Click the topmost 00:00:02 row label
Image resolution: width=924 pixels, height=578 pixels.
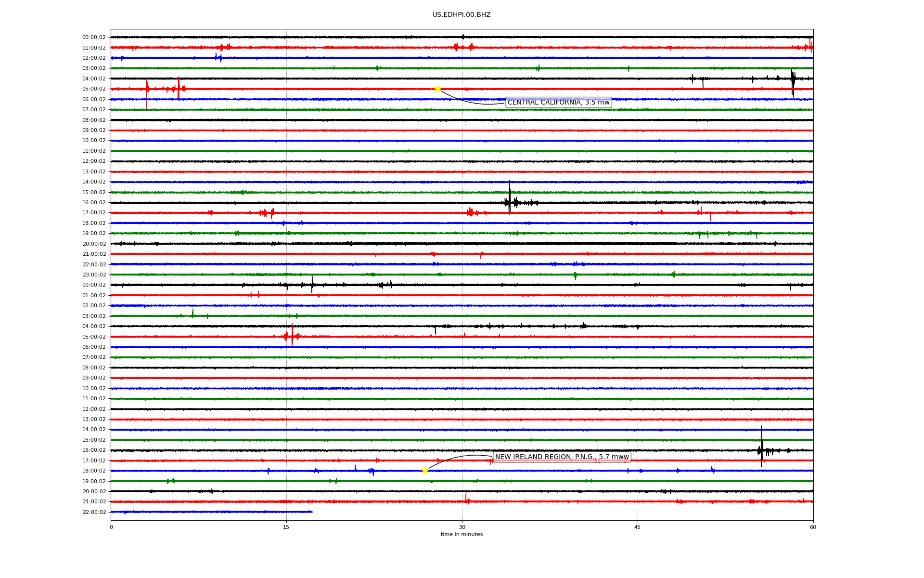(94, 37)
